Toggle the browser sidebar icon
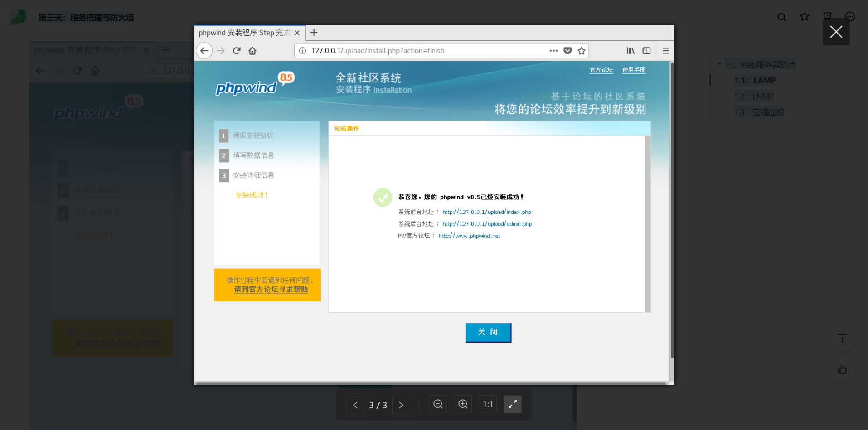Screen dimensions: 868x430 coord(646,51)
